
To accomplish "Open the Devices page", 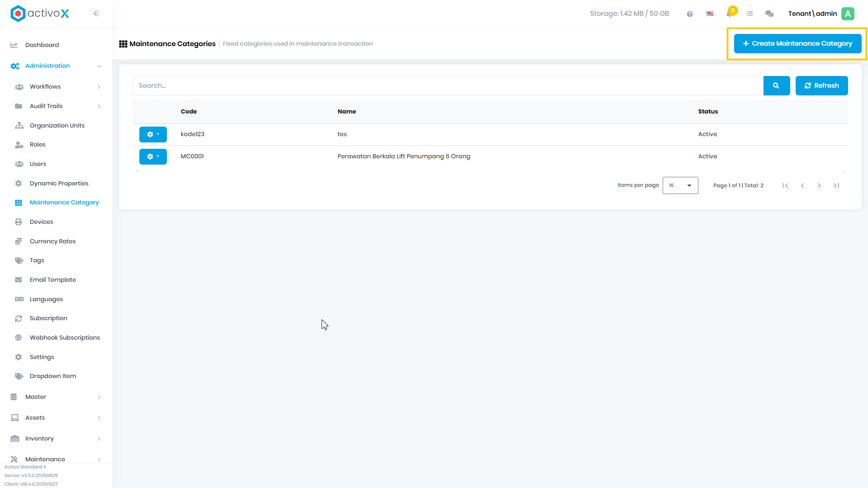I will click(42, 222).
